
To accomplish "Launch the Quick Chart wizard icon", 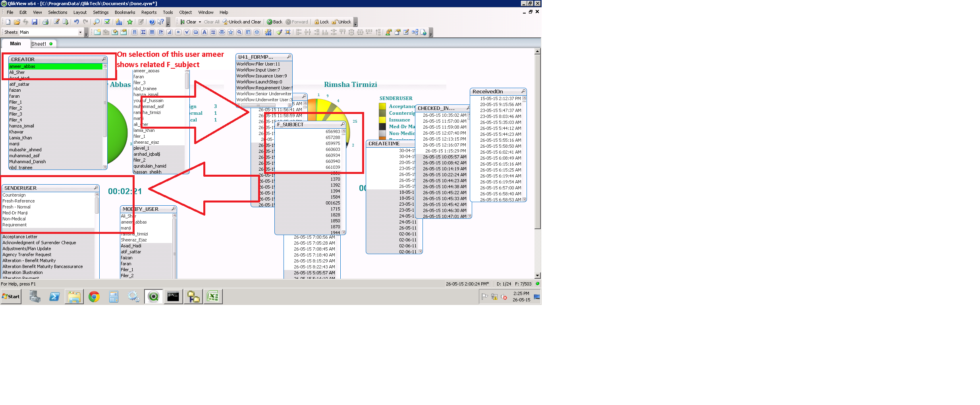I will 119,22.
